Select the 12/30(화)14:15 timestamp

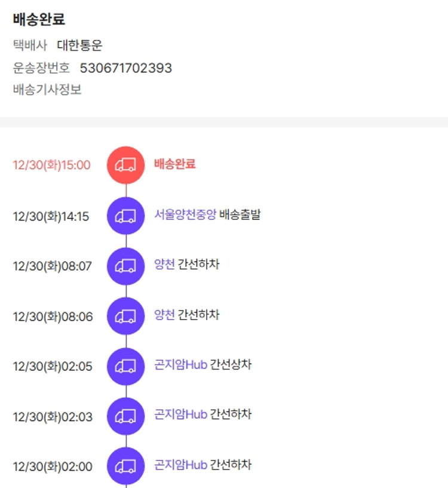point(51,216)
